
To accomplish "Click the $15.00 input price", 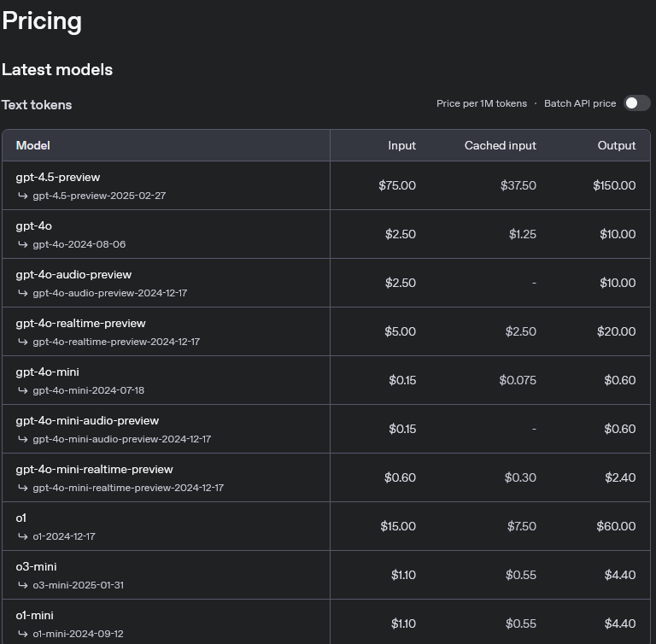I will (398, 526).
